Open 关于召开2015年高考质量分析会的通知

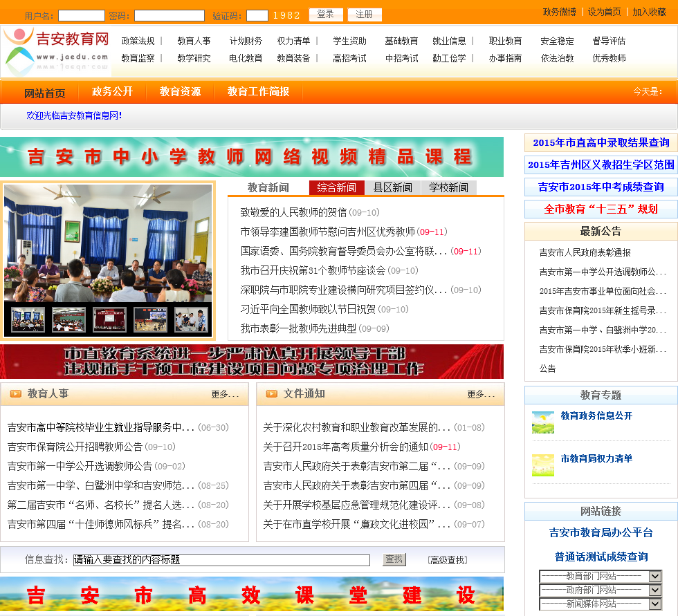tap(345, 447)
